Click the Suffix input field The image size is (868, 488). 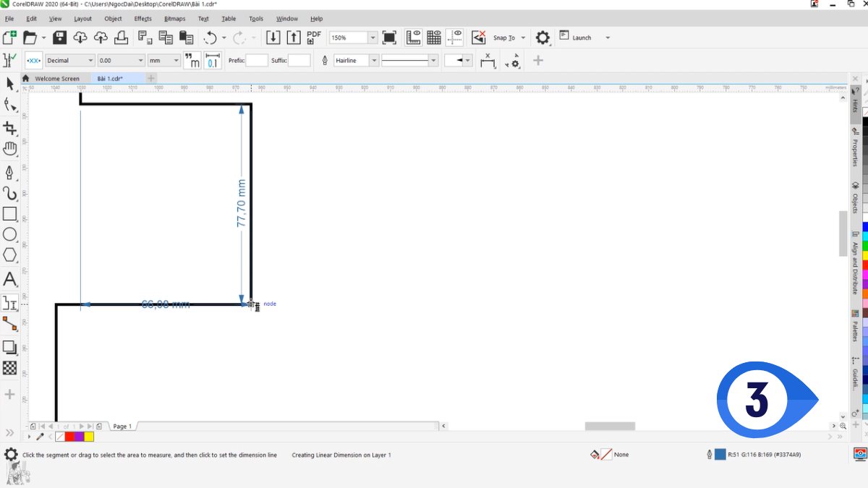pos(299,61)
